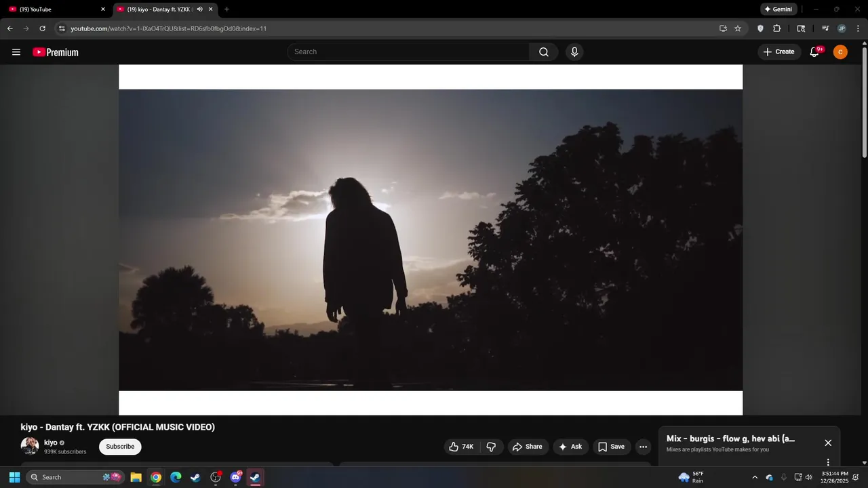Image resolution: width=868 pixels, height=488 pixels.
Task: Open kiyo channel name link
Action: [51, 443]
